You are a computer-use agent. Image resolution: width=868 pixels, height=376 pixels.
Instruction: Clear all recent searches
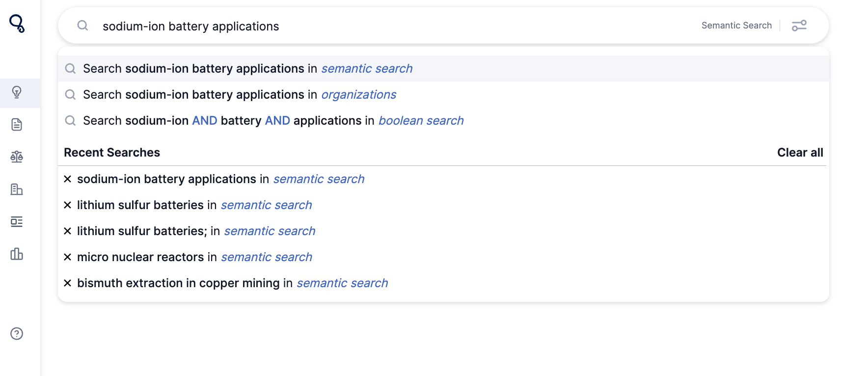tap(800, 153)
